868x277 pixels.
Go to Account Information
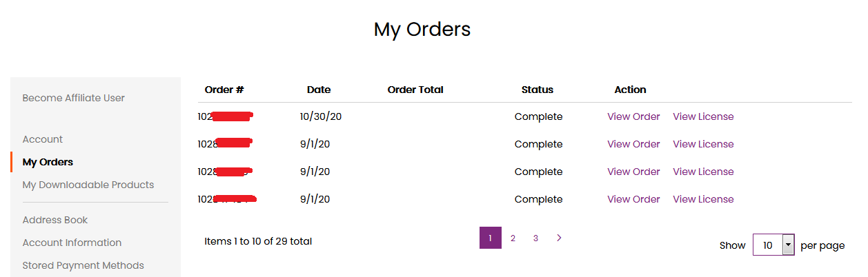tap(72, 243)
